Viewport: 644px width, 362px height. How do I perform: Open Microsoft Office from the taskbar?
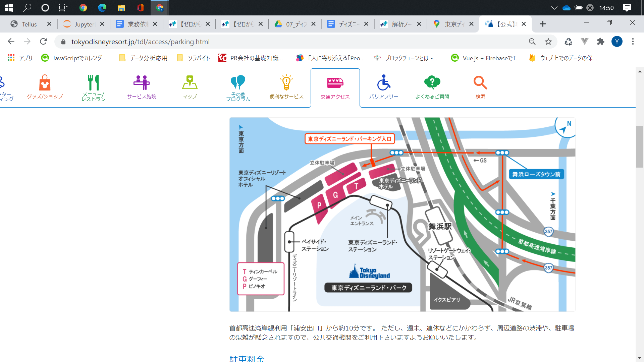click(x=141, y=8)
